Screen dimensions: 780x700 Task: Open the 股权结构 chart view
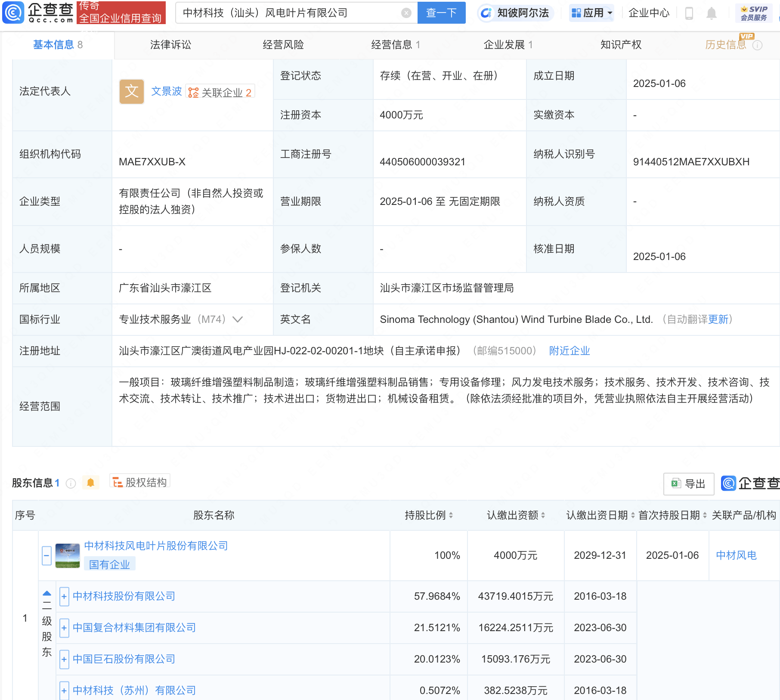pyautogui.click(x=139, y=482)
